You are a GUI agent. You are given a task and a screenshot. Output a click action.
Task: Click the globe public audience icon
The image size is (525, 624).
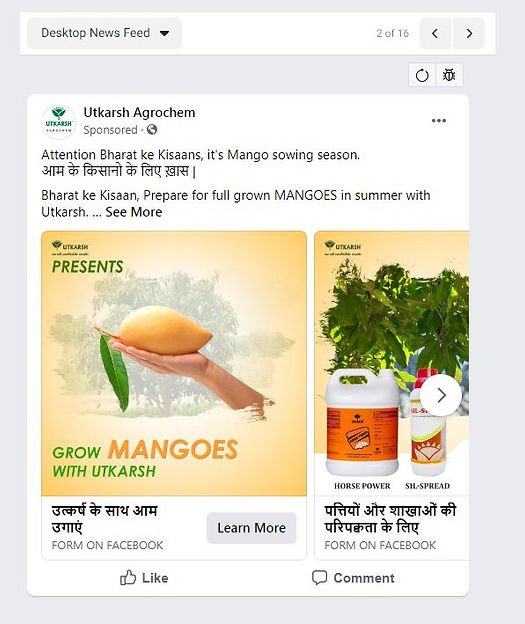pyautogui.click(x=152, y=130)
